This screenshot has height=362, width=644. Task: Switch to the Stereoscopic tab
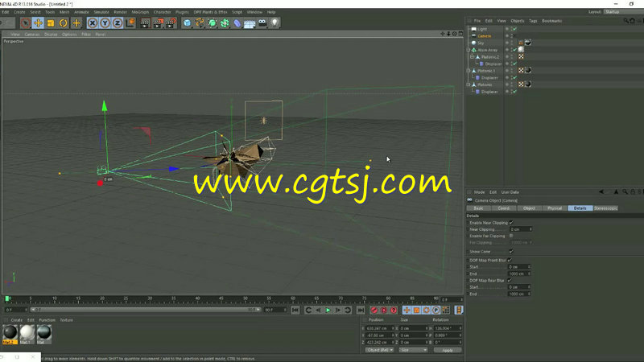point(605,208)
